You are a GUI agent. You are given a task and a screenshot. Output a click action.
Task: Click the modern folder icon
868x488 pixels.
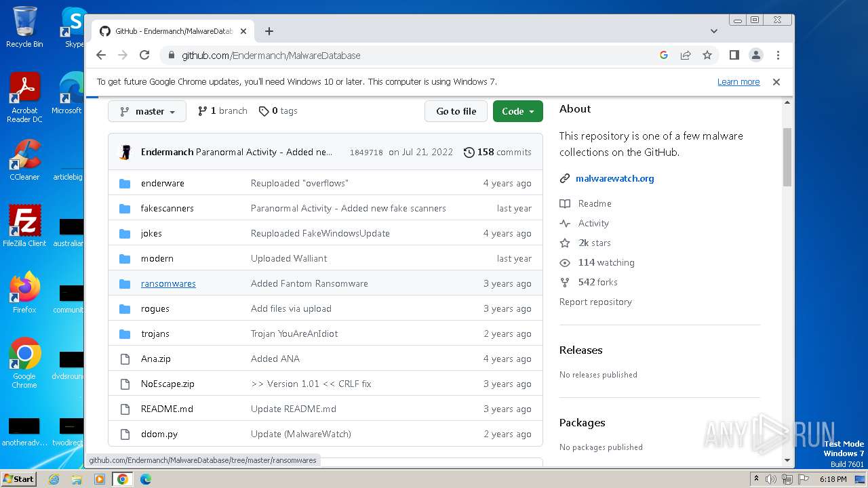[125, 259]
